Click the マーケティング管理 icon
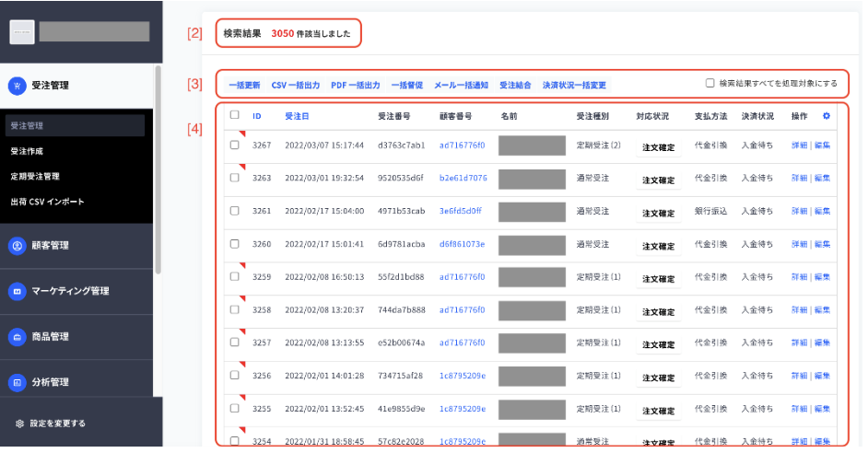 point(18,292)
